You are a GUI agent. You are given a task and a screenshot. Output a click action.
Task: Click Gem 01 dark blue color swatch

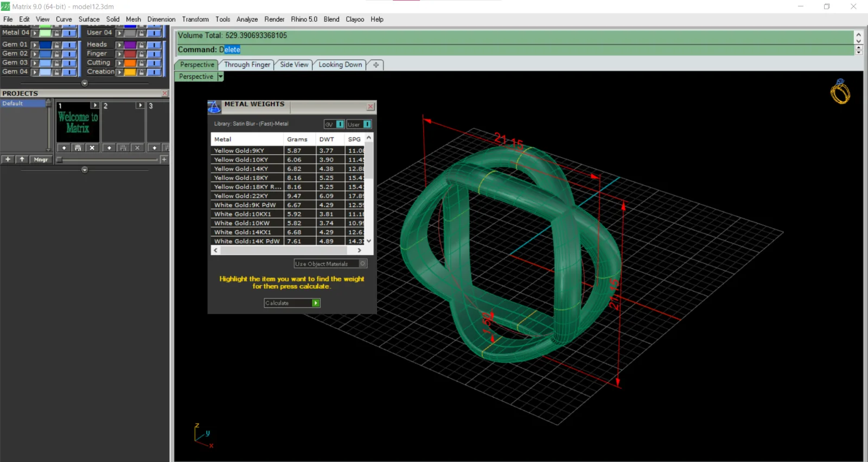pyautogui.click(x=46, y=45)
